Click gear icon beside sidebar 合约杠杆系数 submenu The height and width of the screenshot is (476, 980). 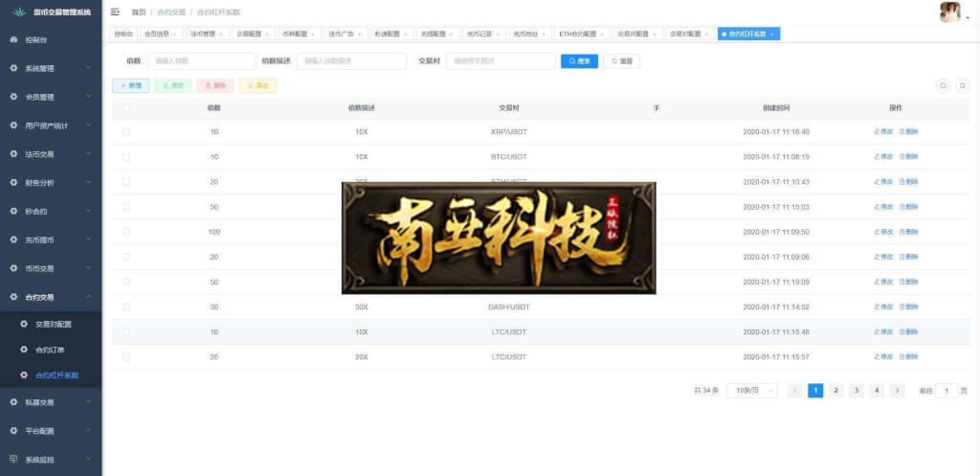coord(24,375)
